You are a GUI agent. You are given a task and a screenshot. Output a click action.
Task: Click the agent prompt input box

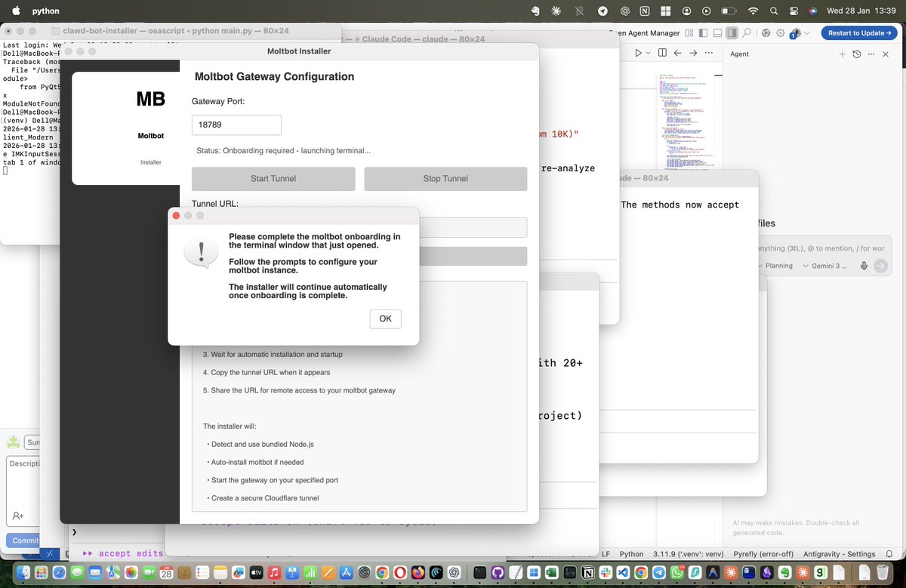(822, 248)
